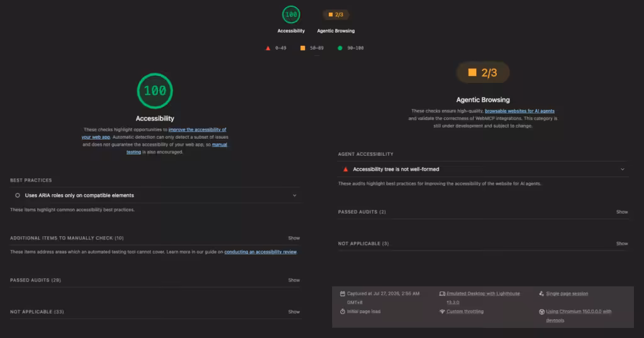Show the Passed Audits (29) list
Screen dimensions: 644x338
pyautogui.click(x=294, y=280)
